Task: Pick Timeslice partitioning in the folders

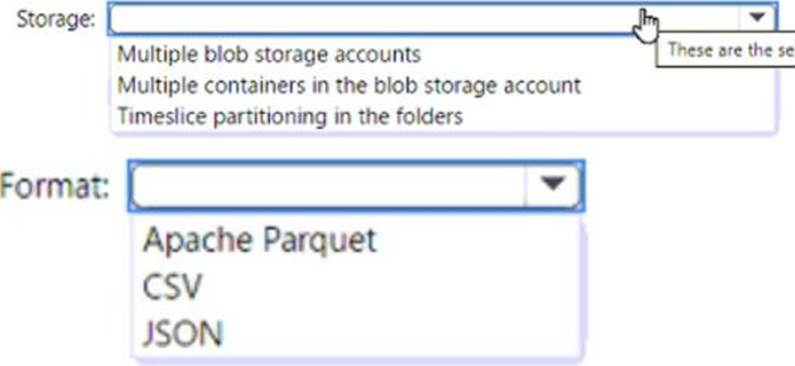Action: 290,116
